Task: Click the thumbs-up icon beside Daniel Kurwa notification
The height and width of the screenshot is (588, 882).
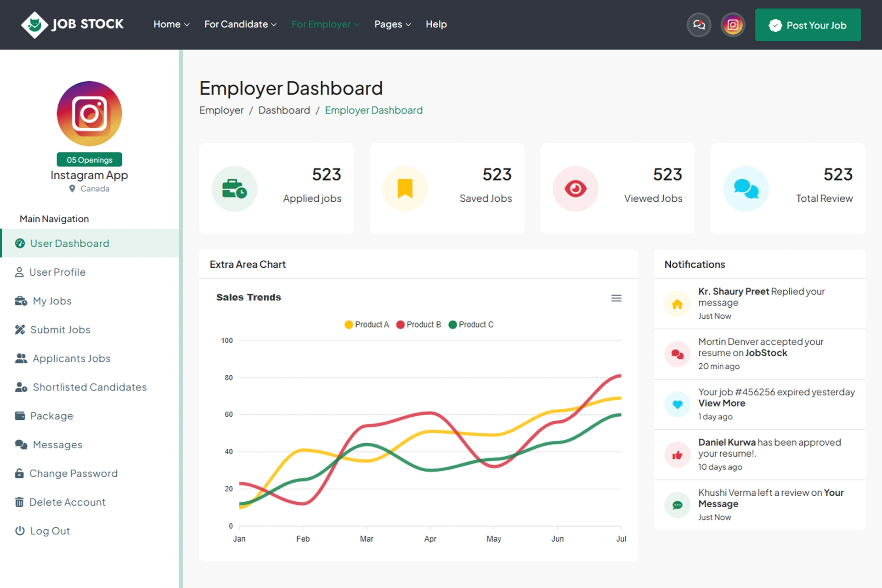Action: [x=677, y=455]
